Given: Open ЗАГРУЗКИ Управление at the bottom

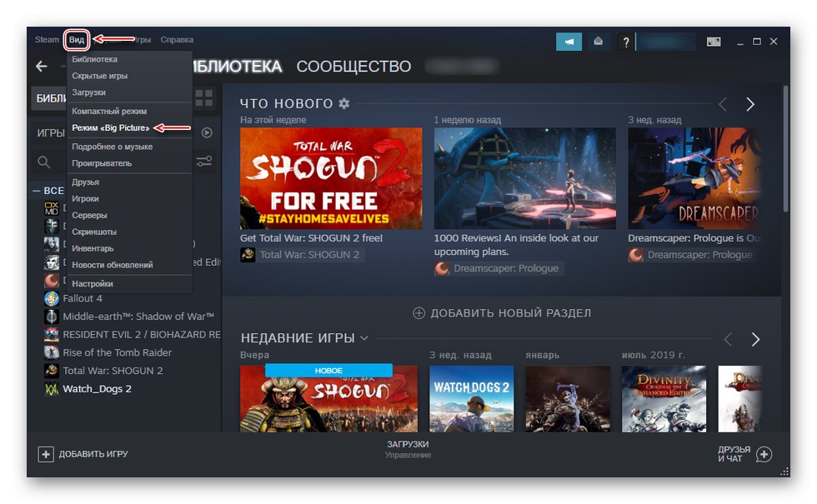Looking at the screenshot, I should click(408, 449).
